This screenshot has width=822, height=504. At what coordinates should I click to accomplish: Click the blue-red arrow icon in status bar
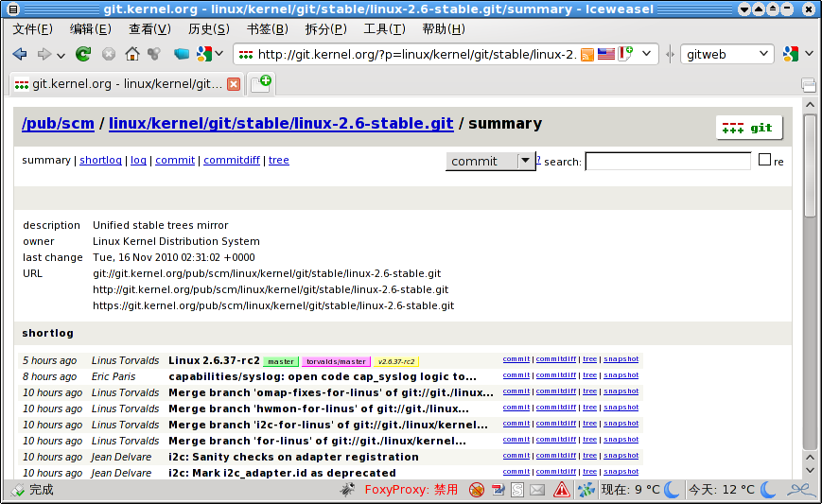pos(498,490)
